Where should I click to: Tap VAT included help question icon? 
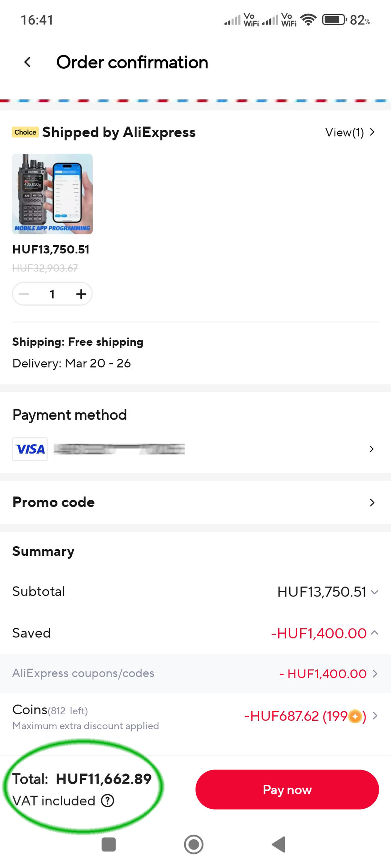[x=107, y=801]
